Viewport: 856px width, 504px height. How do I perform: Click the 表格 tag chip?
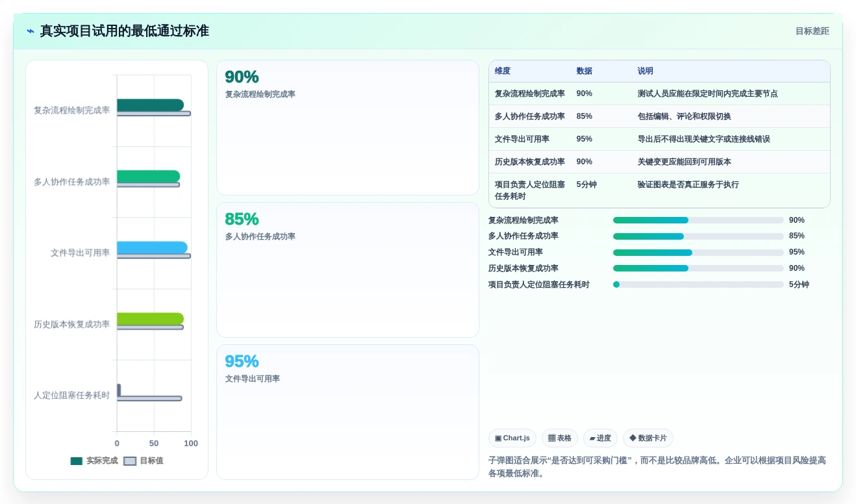(x=559, y=438)
